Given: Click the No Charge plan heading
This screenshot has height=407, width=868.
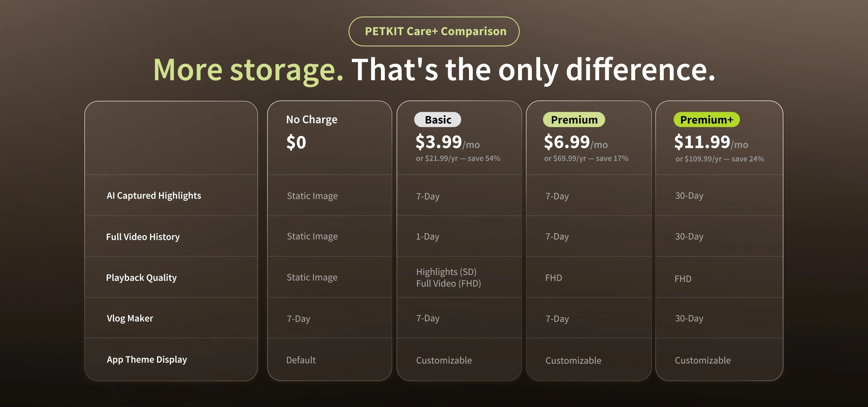Looking at the screenshot, I should click(312, 120).
